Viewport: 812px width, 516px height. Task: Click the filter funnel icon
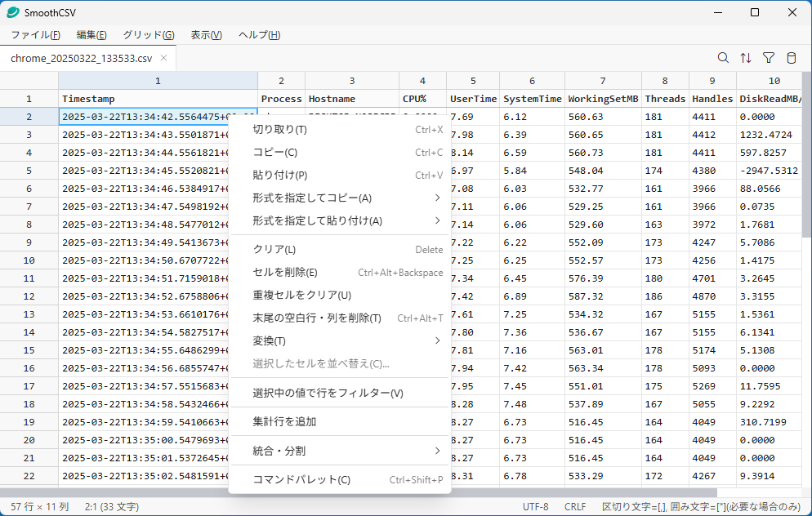(x=769, y=58)
